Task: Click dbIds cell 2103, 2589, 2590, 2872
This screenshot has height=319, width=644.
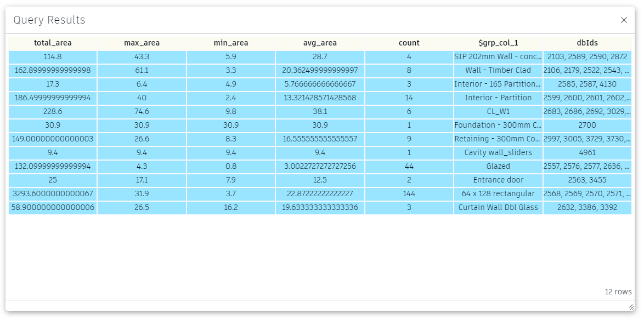Action: pyautogui.click(x=587, y=56)
